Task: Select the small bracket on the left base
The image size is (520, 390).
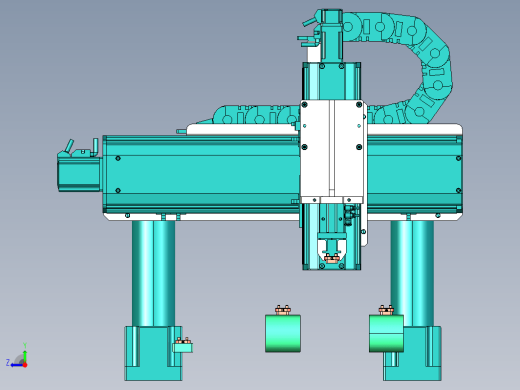Action: 183,348
